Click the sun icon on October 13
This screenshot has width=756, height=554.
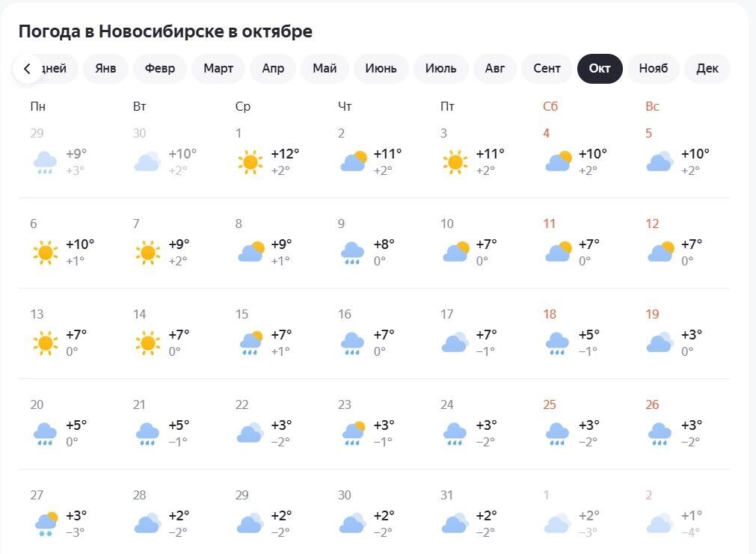45,343
